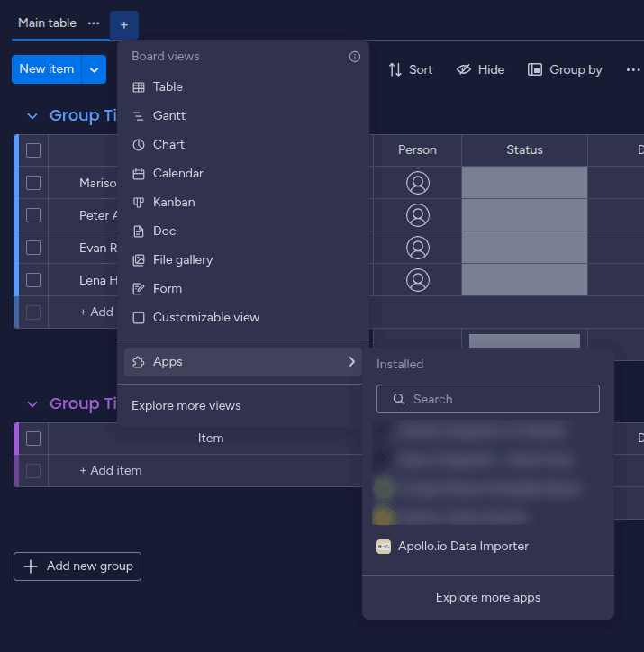The image size is (644, 652).
Task: Collapse the purple group chevron
Action: 32,404
